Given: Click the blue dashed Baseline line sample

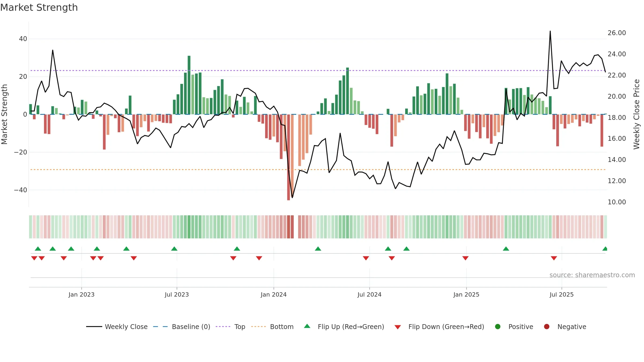Looking at the screenshot, I should pyautogui.click(x=160, y=327).
